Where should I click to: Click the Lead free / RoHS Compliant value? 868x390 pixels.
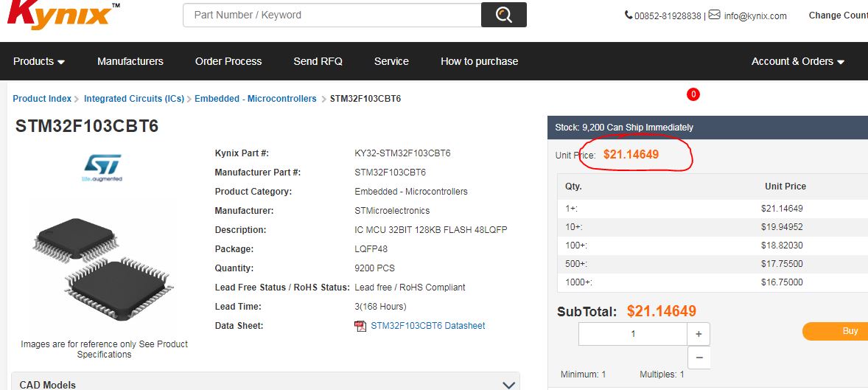click(x=410, y=288)
